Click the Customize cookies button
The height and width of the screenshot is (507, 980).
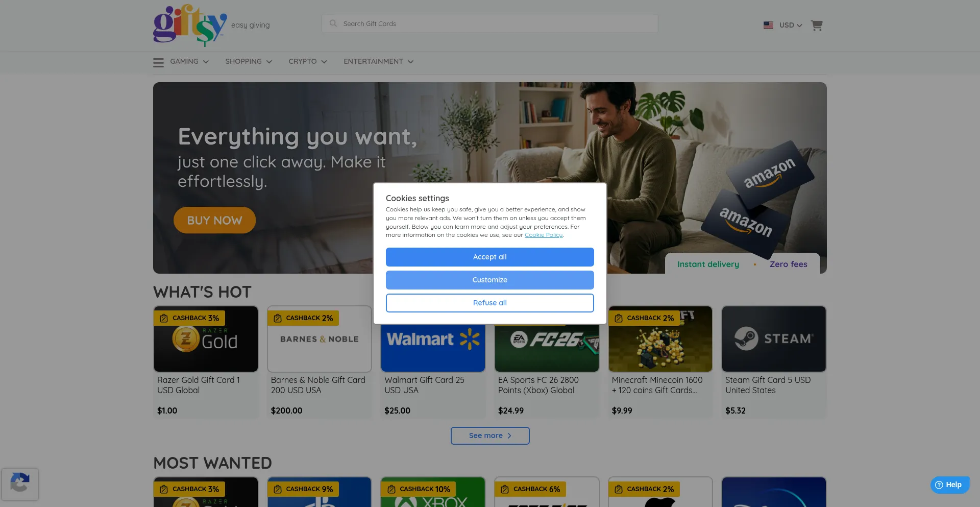point(490,280)
